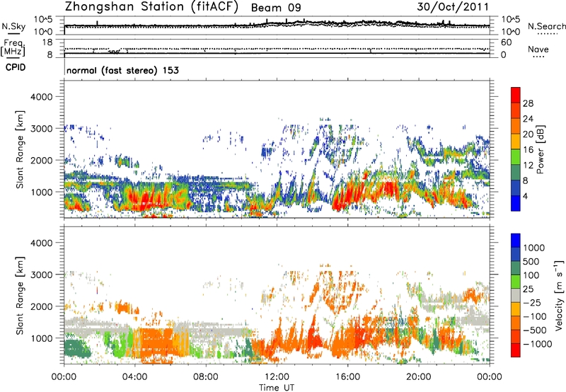566x392 pixels.
Task: Pick the red bottom segment of the Velocity colorbar
Action: click(516, 350)
